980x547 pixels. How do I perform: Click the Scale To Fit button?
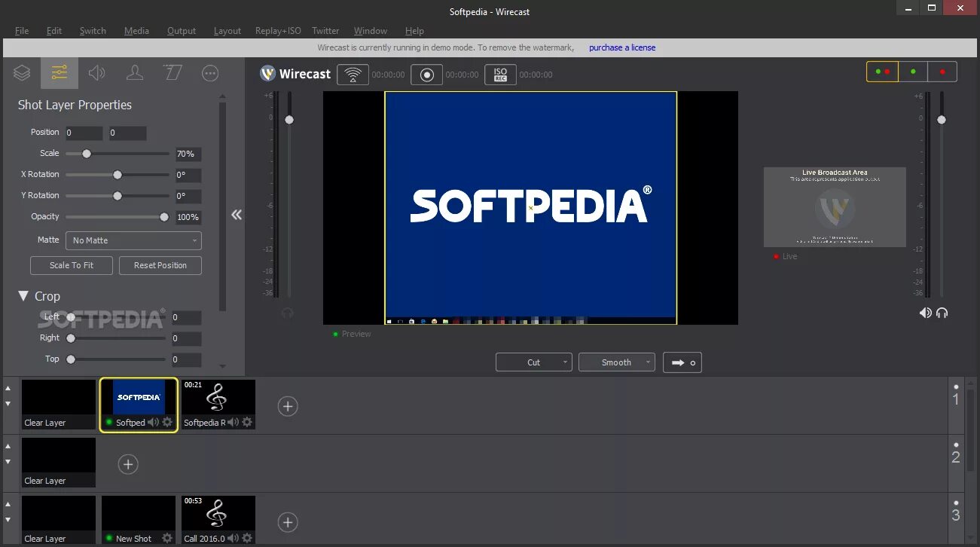click(72, 265)
